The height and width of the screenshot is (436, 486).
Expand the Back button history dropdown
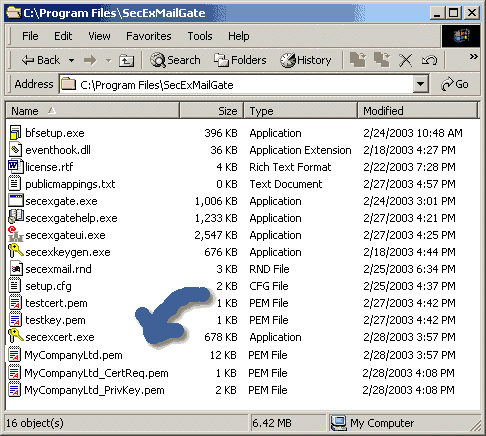[x=71, y=61]
